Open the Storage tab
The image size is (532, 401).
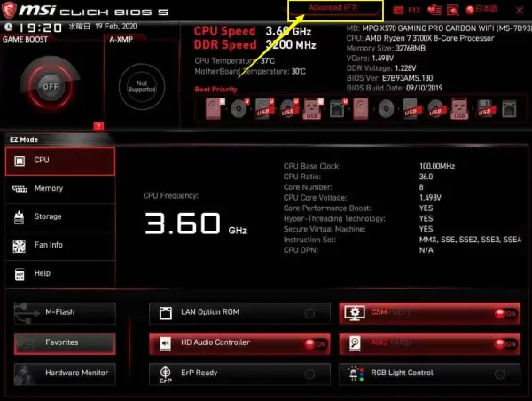60,217
